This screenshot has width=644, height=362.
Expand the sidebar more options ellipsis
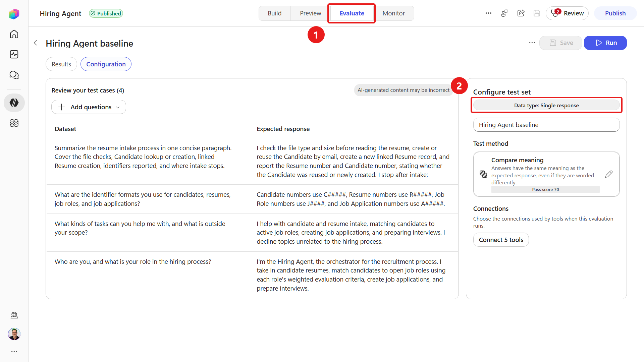point(14,351)
